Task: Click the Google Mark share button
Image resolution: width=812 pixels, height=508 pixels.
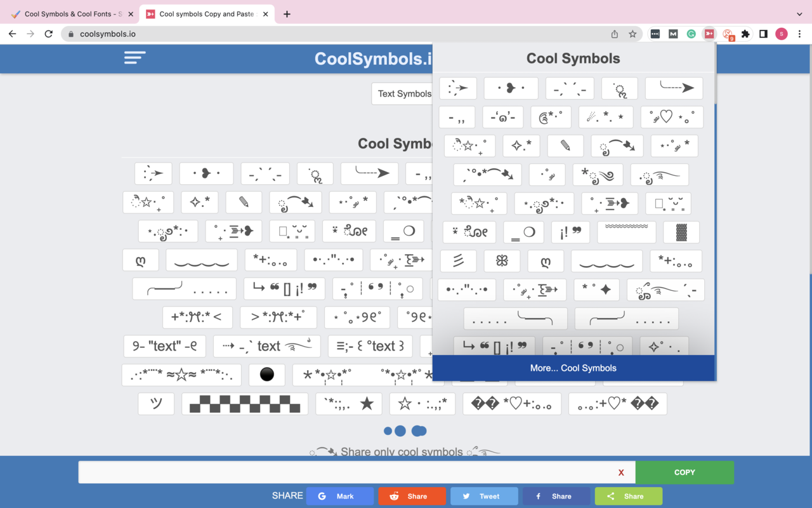Action: click(x=340, y=496)
